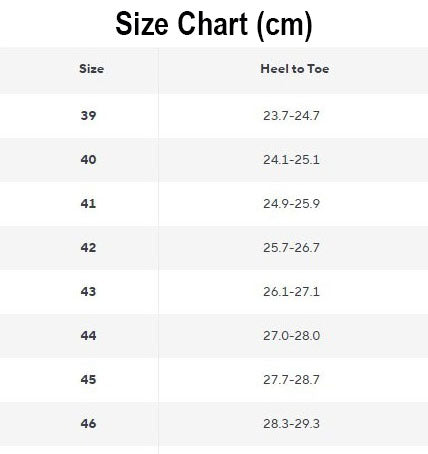This screenshot has height=454, width=428.
Task: Click the Size Chart (cm) title
Action: 214,24
